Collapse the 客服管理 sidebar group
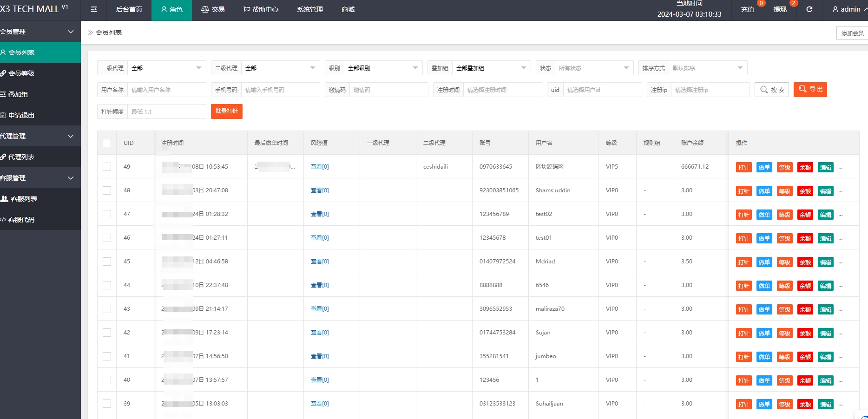868x419 pixels. point(40,178)
